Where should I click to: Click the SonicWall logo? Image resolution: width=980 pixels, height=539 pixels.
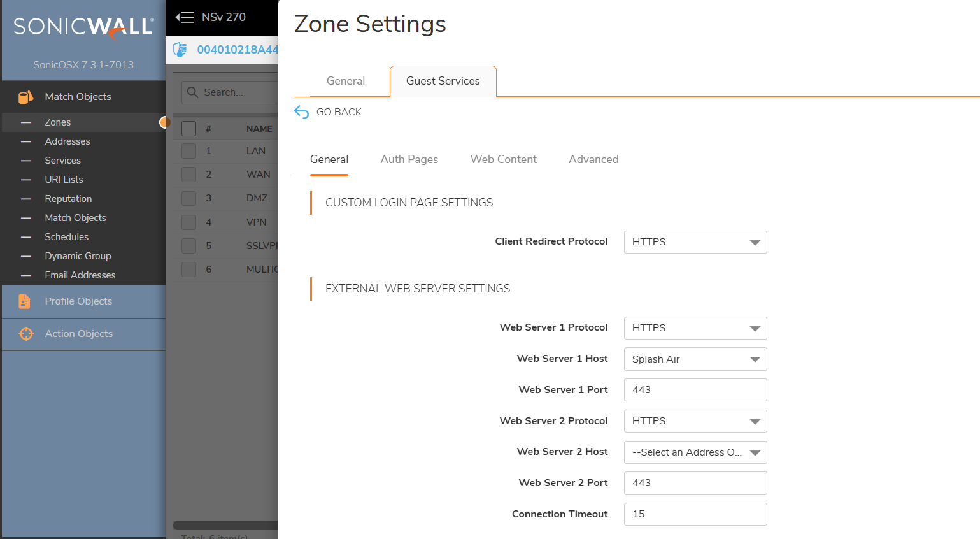[x=83, y=27]
